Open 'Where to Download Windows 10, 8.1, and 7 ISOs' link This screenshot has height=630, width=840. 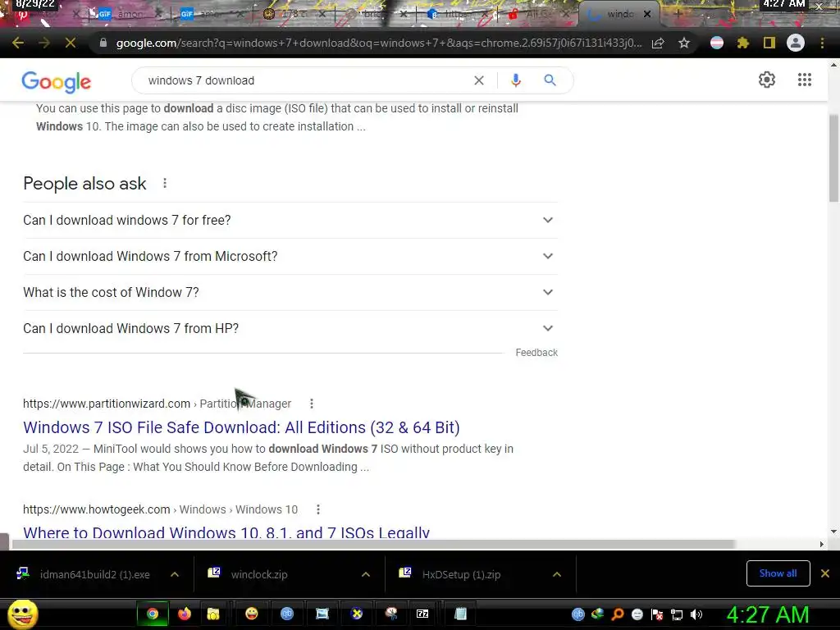point(226,532)
